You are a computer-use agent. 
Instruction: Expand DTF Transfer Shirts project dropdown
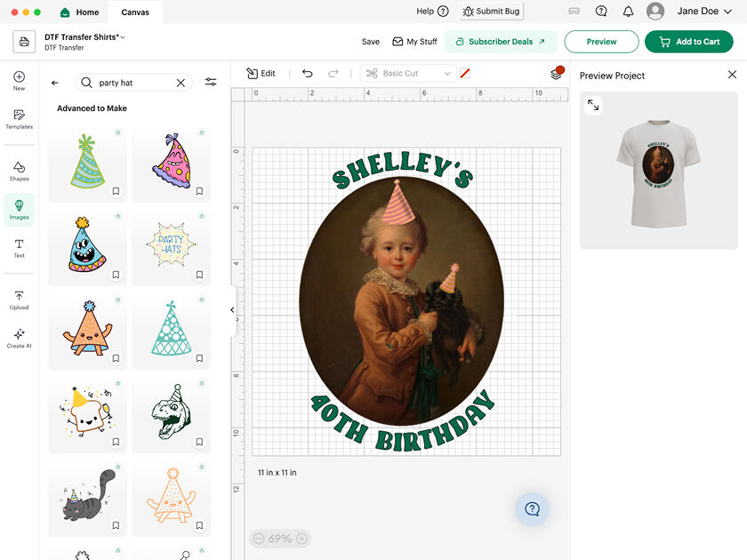tap(123, 36)
